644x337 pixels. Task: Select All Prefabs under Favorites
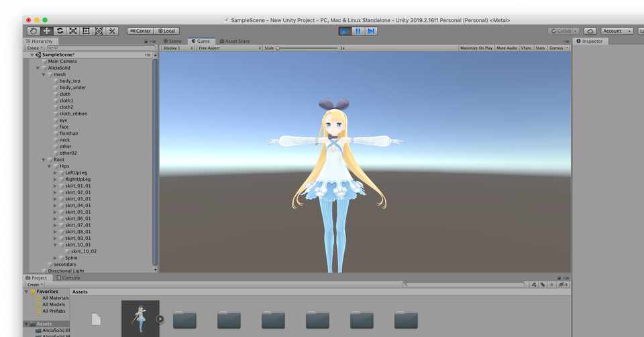tap(54, 311)
